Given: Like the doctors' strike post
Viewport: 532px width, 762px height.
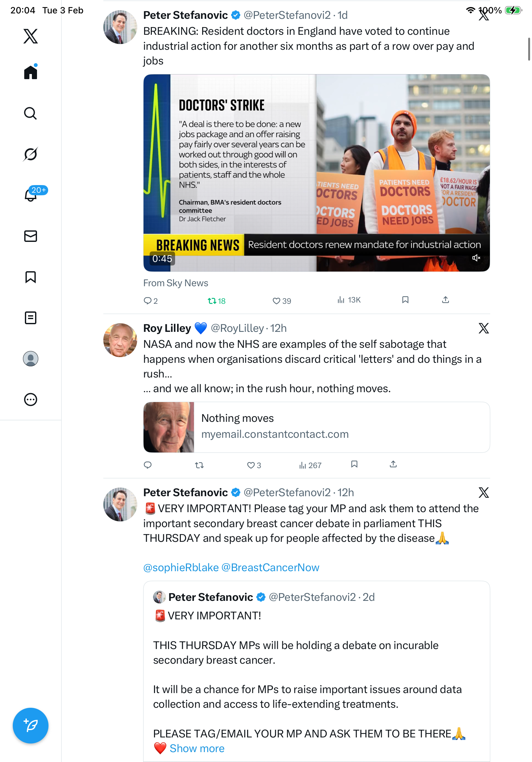Looking at the screenshot, I should coord(282,301).
